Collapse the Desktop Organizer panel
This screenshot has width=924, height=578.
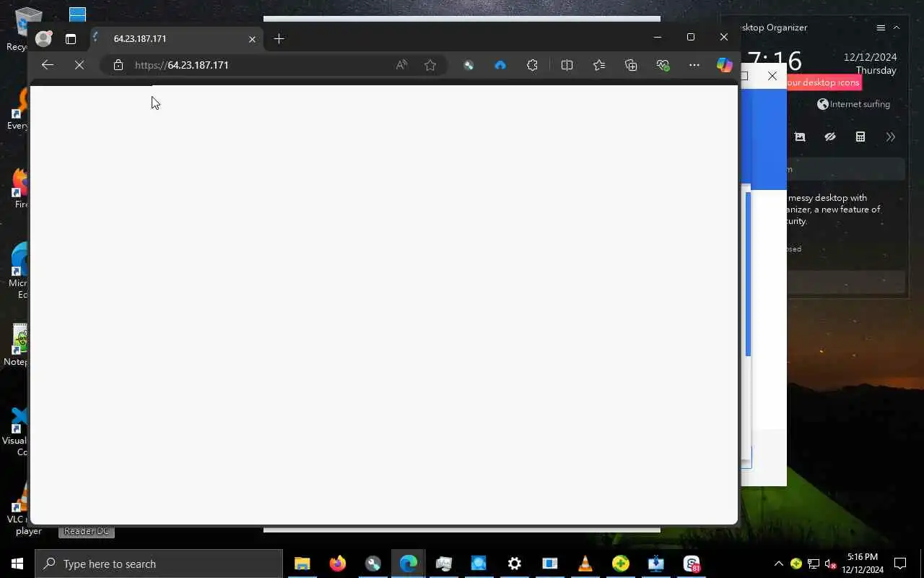[897, 27]
